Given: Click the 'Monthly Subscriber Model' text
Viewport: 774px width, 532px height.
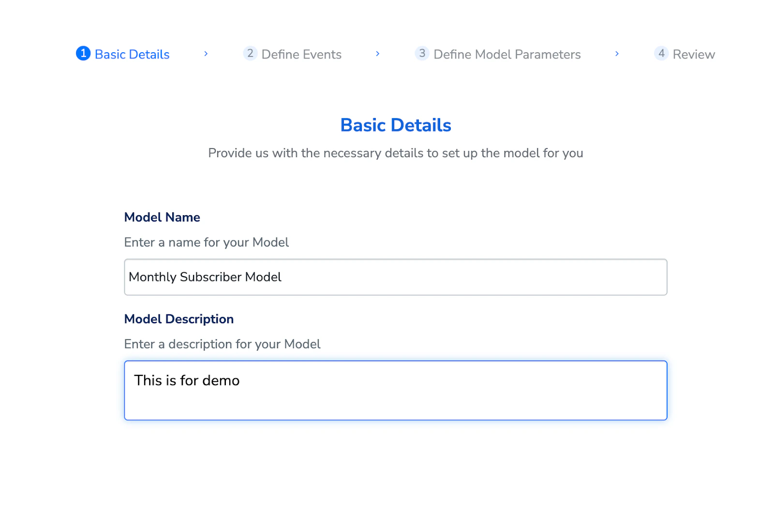Looking at the screenshot, I should coord(205,277).
